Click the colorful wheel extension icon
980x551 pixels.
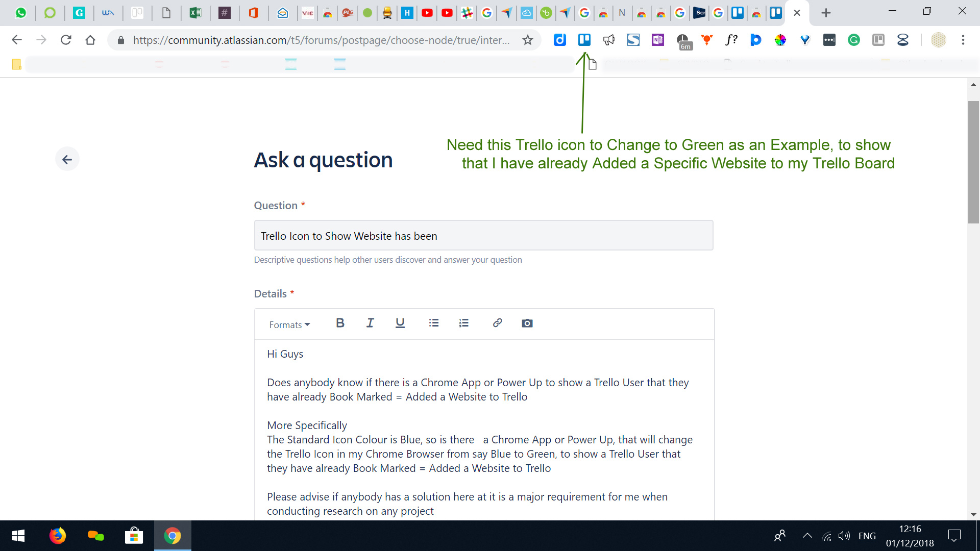(x=780, y=40)
